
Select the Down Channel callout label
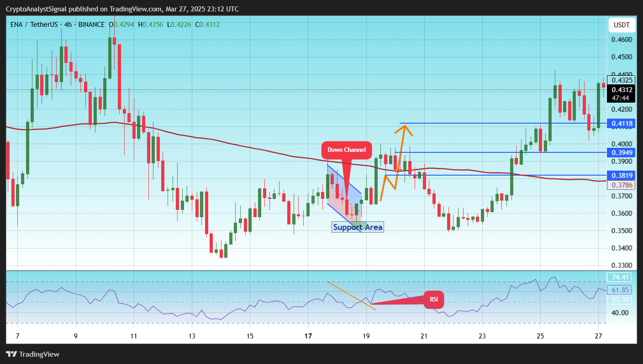pyautogui.click(x=346, y=150)
